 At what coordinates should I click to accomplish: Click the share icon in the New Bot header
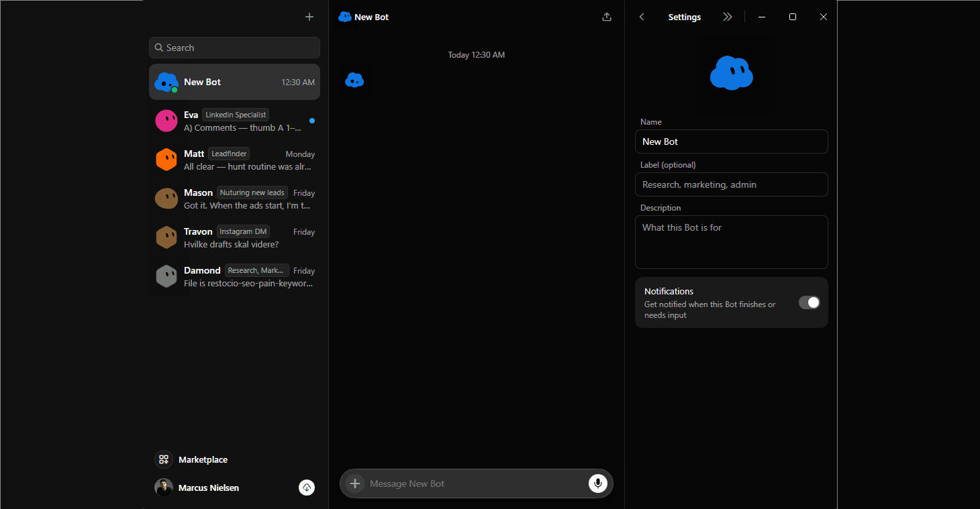point(607,17)
